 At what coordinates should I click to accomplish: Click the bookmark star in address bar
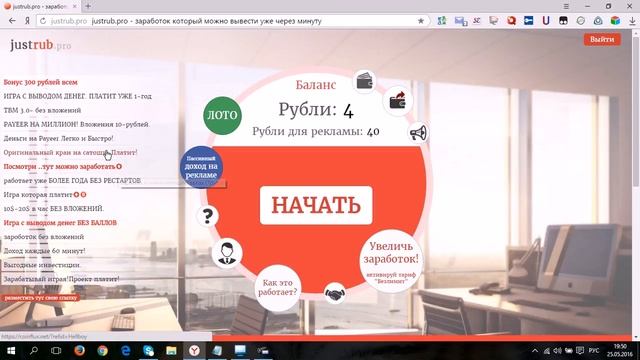[420, 21]
